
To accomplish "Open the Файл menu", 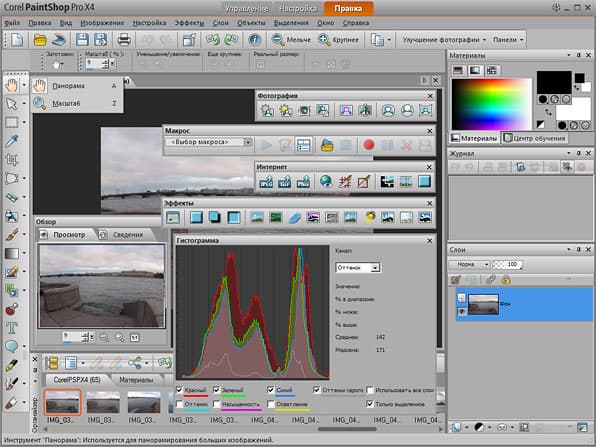I will pos(12,23).
